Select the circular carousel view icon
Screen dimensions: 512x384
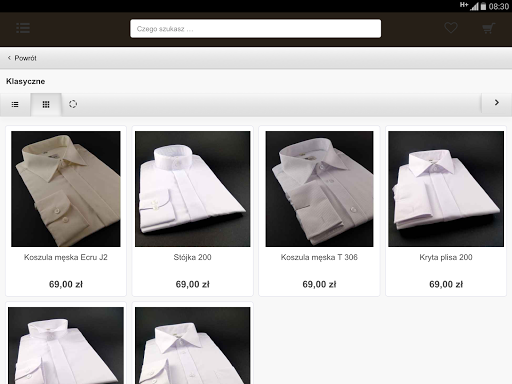coord(73,104)
